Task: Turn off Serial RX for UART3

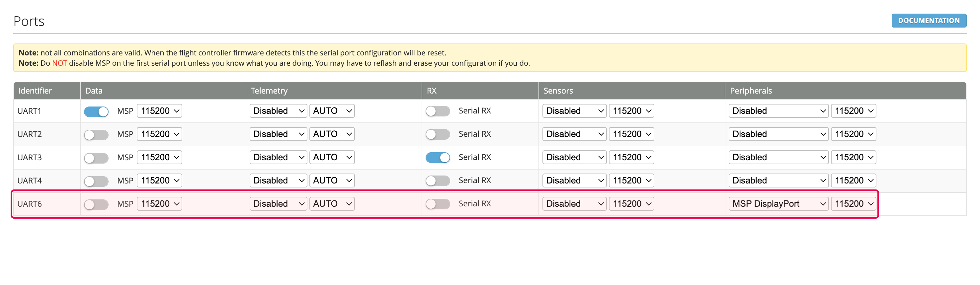Action: [x=438, y=157]
